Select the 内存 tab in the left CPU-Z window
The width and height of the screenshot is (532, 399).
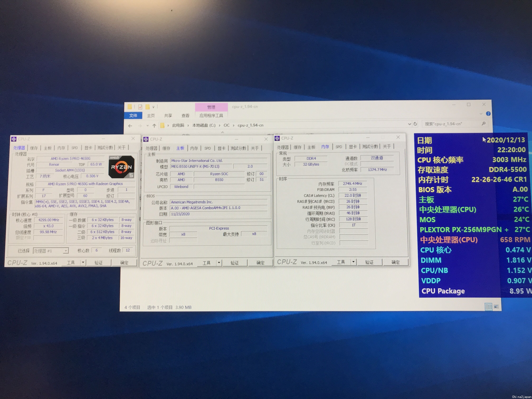pos(61,148)
